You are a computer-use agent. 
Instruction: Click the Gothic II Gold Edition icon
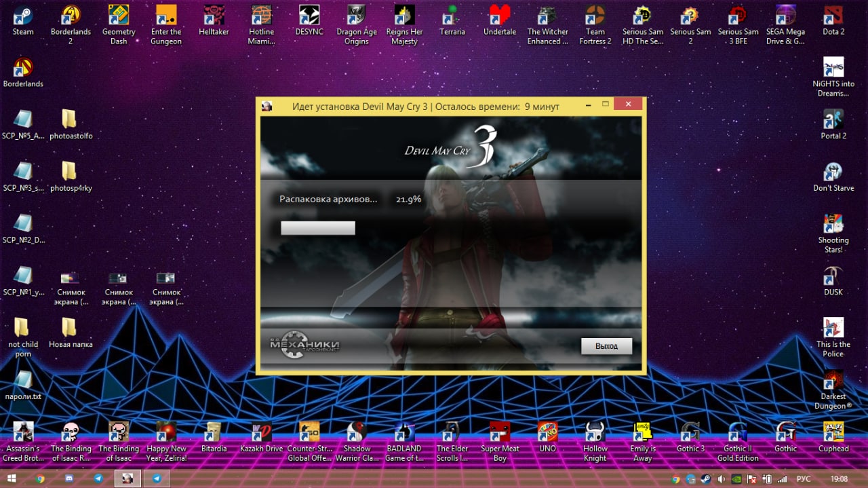pos(738,443)
